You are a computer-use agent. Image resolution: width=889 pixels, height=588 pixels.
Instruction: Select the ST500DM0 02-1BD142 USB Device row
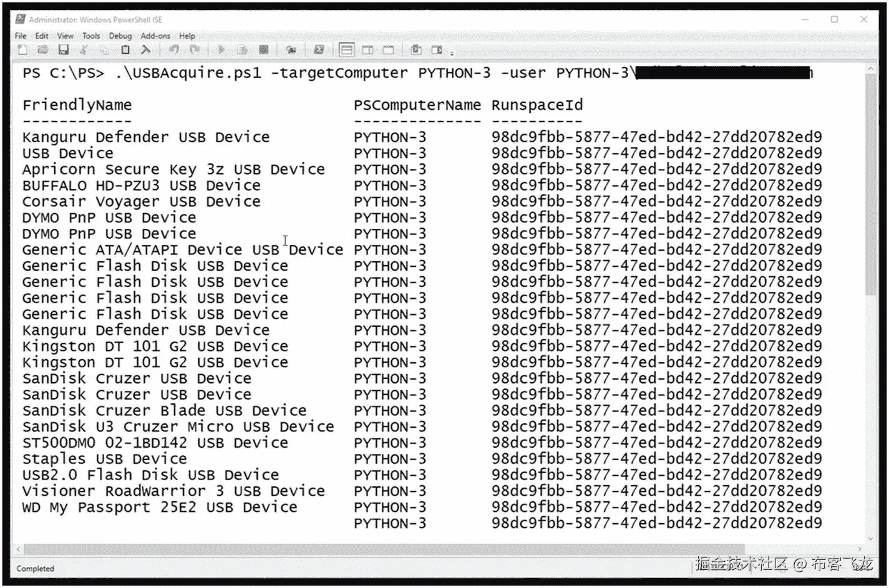coord(422,443)
